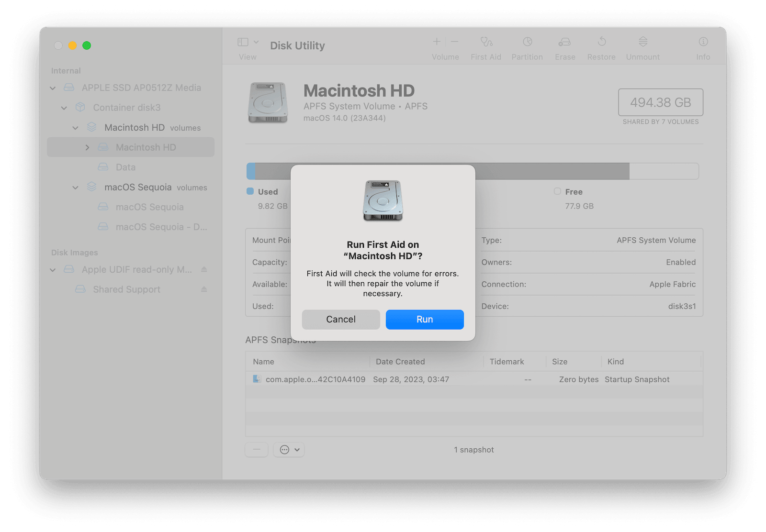Click the delete snapshot minus button
766x532 pixels.
pyautogui.click(x=257, y=450)
